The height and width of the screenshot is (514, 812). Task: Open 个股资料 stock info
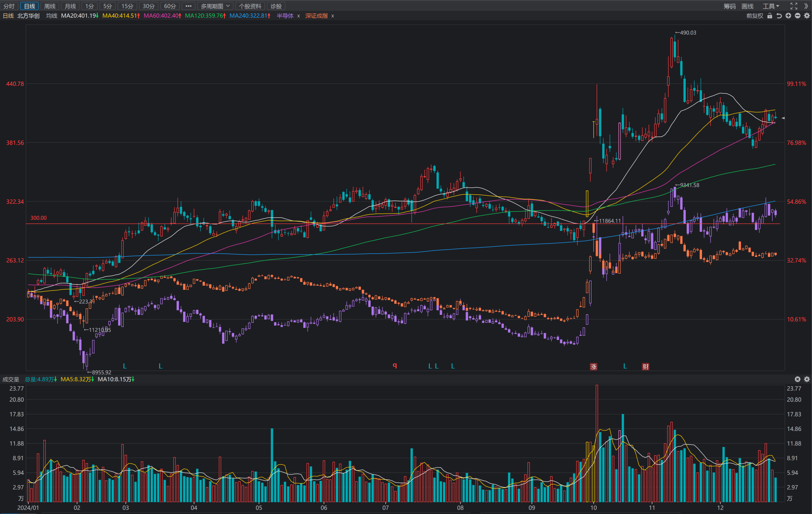(250, 6)
